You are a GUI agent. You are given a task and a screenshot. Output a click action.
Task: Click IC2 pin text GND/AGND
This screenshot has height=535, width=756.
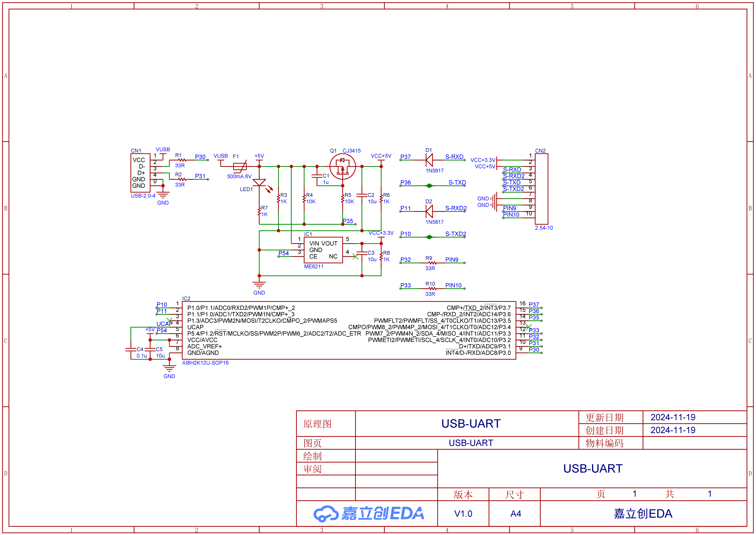pyautogui.click(x=203, y=353)
